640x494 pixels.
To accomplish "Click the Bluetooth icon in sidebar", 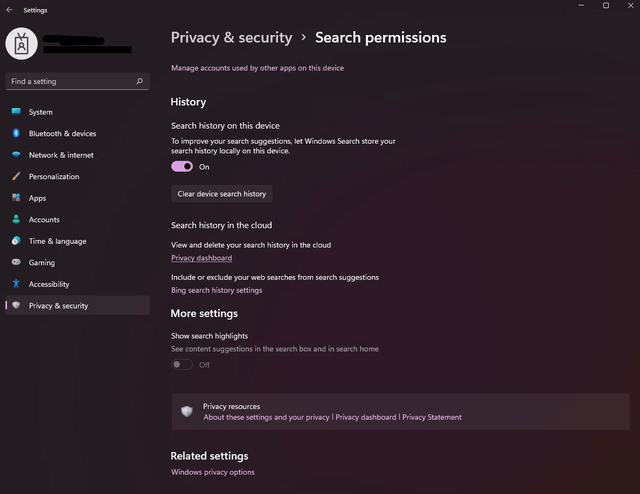I will 16,133.
